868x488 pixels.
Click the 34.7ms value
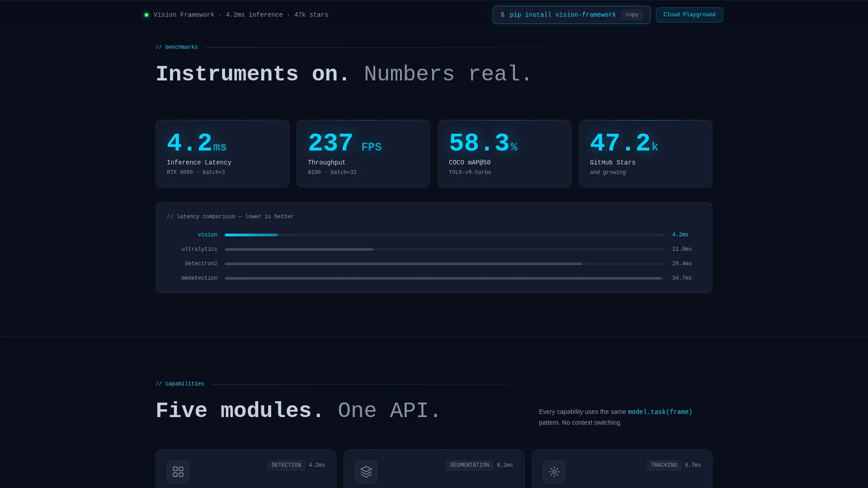pos(682,278)
